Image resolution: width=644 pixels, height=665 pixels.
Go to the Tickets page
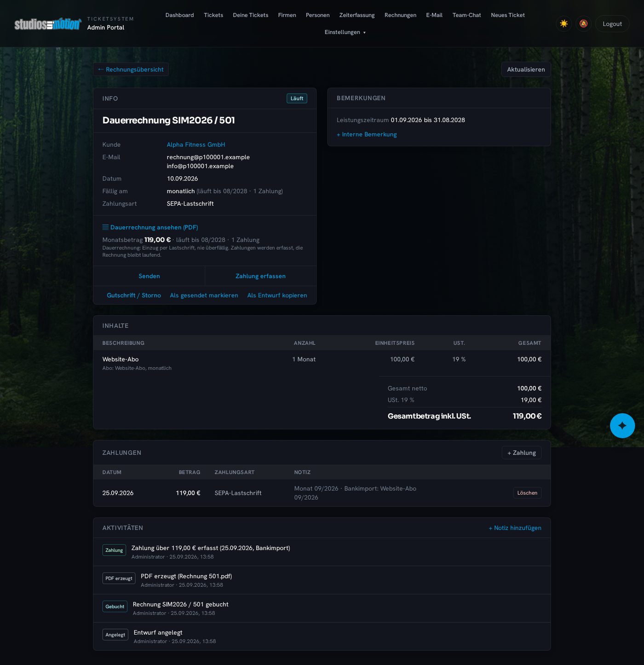point(213,15)
